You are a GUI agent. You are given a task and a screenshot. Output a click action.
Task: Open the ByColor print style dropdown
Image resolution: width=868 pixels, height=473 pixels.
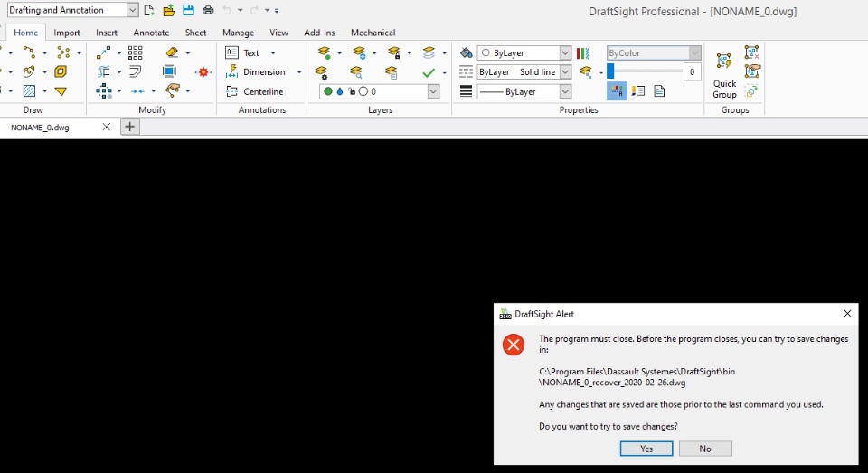pos(654,52)
